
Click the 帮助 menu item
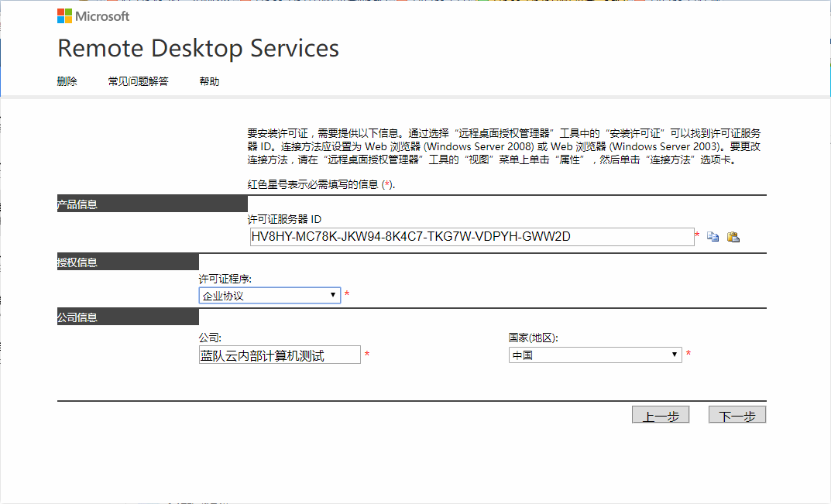209,81
